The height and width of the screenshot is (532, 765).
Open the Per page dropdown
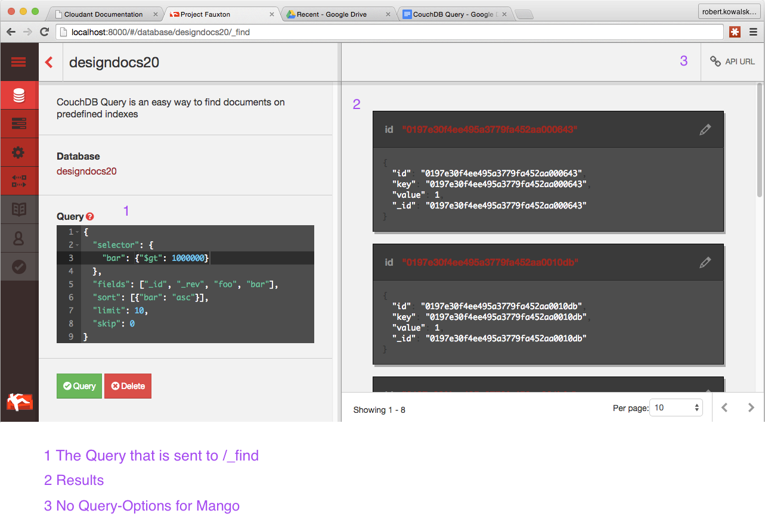(x=676, y=408)
